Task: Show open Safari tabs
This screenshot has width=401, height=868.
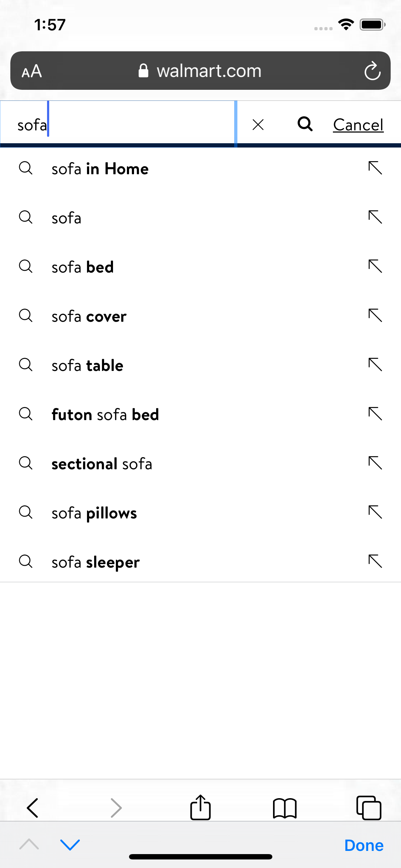Action: click(x=369, y=807)
